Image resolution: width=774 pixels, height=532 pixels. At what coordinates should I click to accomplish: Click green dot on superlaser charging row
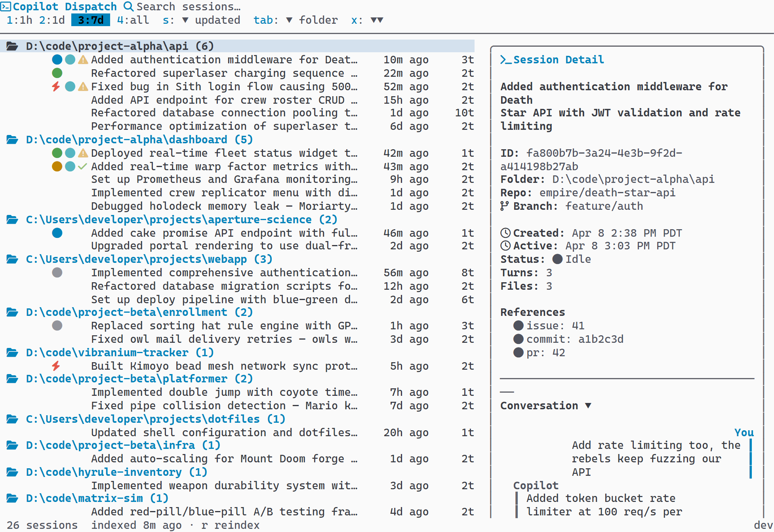coord(57,73)
